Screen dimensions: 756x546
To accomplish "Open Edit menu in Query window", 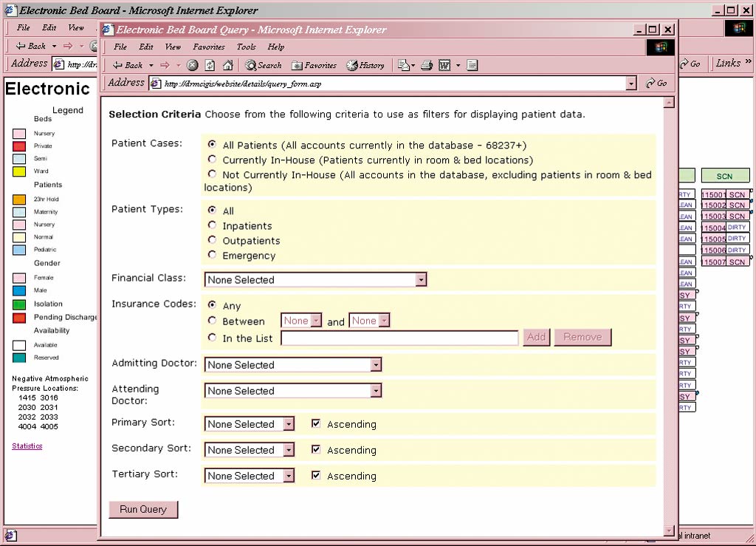I will pos(146,47).
